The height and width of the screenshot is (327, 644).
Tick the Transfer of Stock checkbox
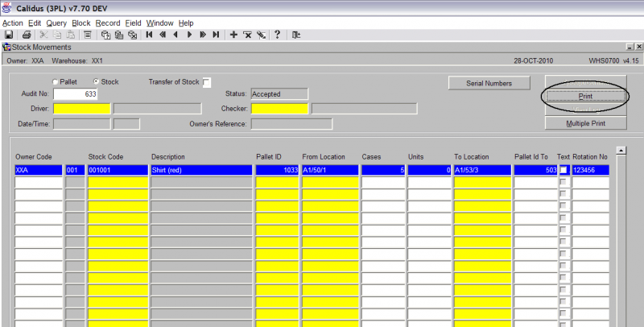click(207, 83)
